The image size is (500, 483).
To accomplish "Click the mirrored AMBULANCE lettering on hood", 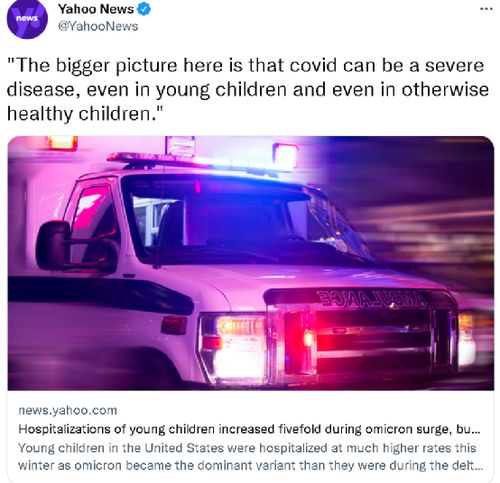I will pos(371,298).
